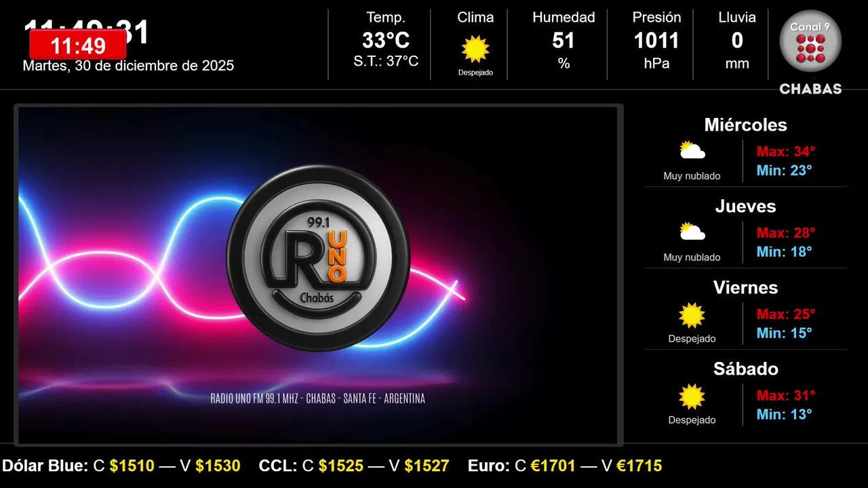Click Muy nublado label under Miércoles

coord(692,176)
